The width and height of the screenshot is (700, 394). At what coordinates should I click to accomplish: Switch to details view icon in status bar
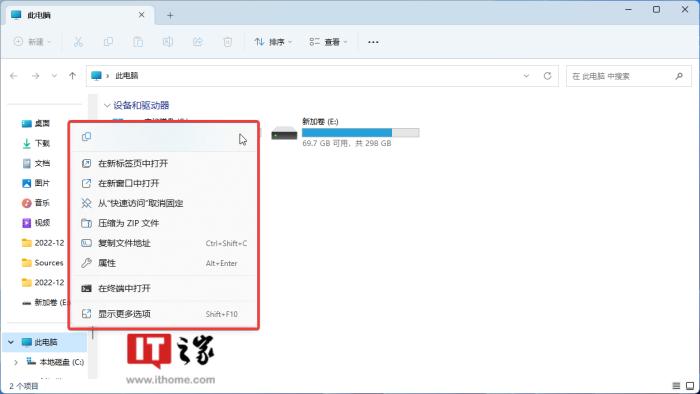pyautogui.click(x=676, y=386)
